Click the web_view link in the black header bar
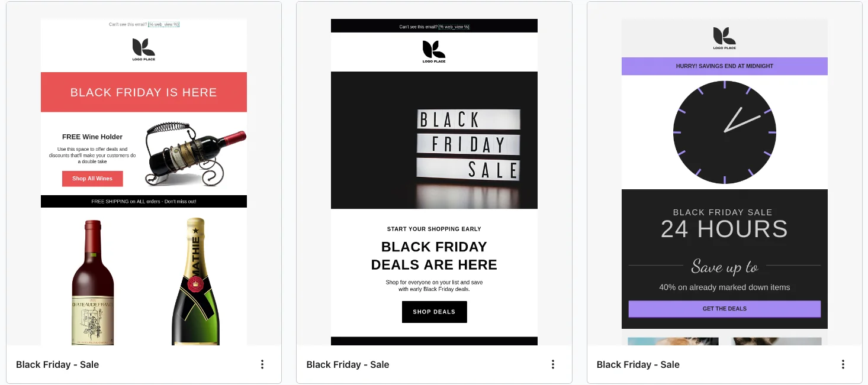This screenshot has height=385, width=868. click(x=454, y=27)
